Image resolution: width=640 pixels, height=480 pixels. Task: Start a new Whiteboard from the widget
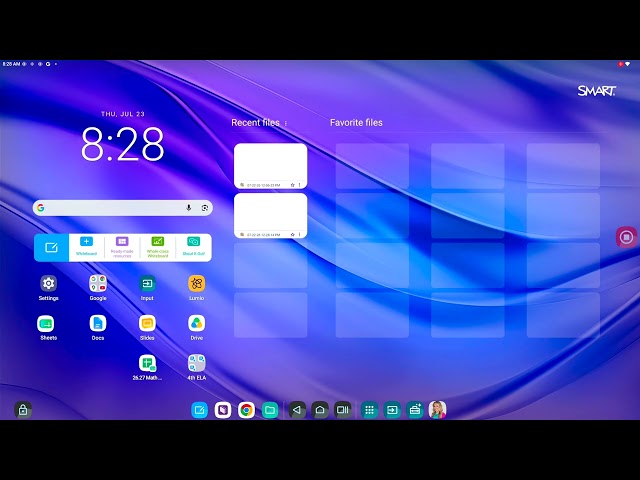pyautogui.click(x=87, y=247)
